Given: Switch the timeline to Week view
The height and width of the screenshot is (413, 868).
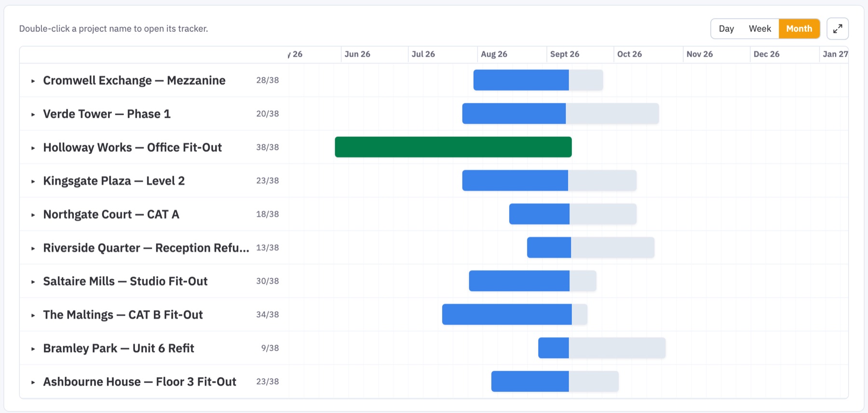Looking at the screenshot, I should tap(759, 28).
